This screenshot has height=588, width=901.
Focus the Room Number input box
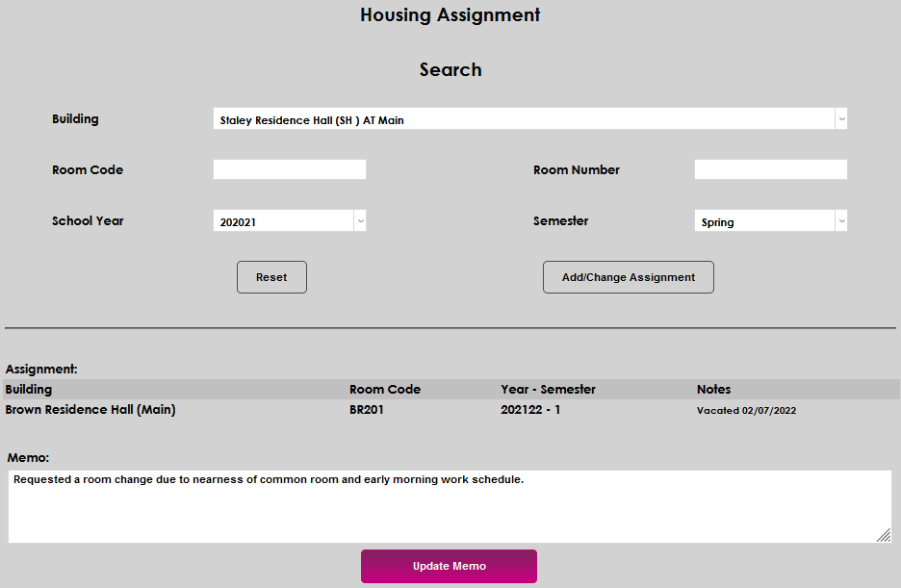coord(770,168)
